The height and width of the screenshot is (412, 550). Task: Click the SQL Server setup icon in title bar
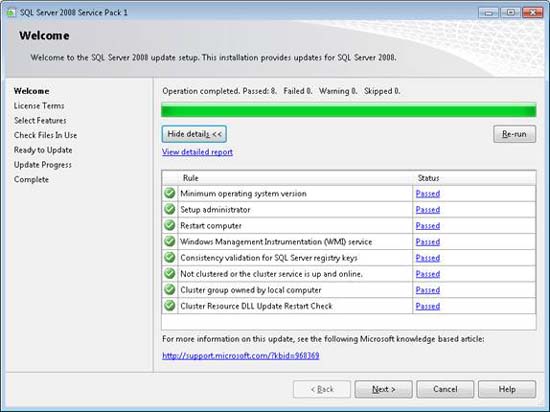pos(11,13)
